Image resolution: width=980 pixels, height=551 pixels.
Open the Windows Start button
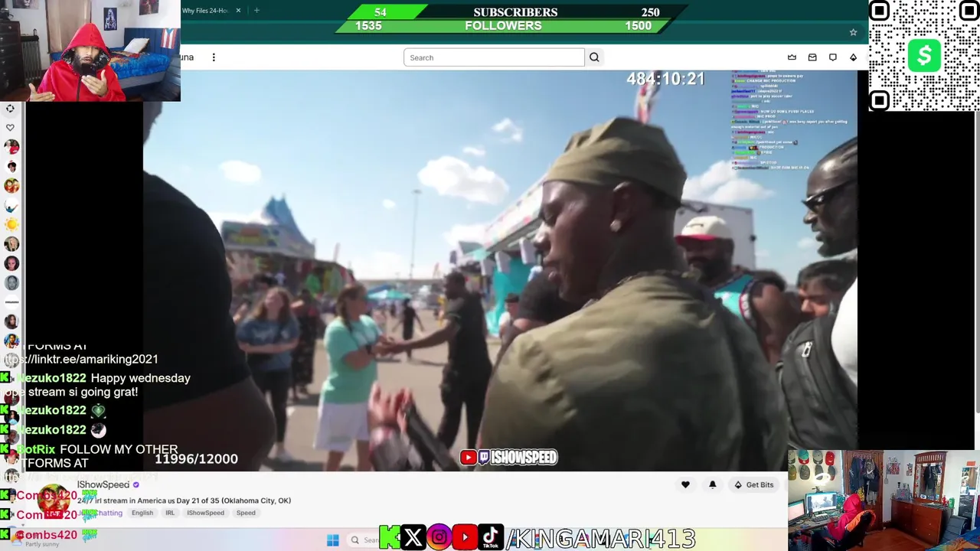332,540
